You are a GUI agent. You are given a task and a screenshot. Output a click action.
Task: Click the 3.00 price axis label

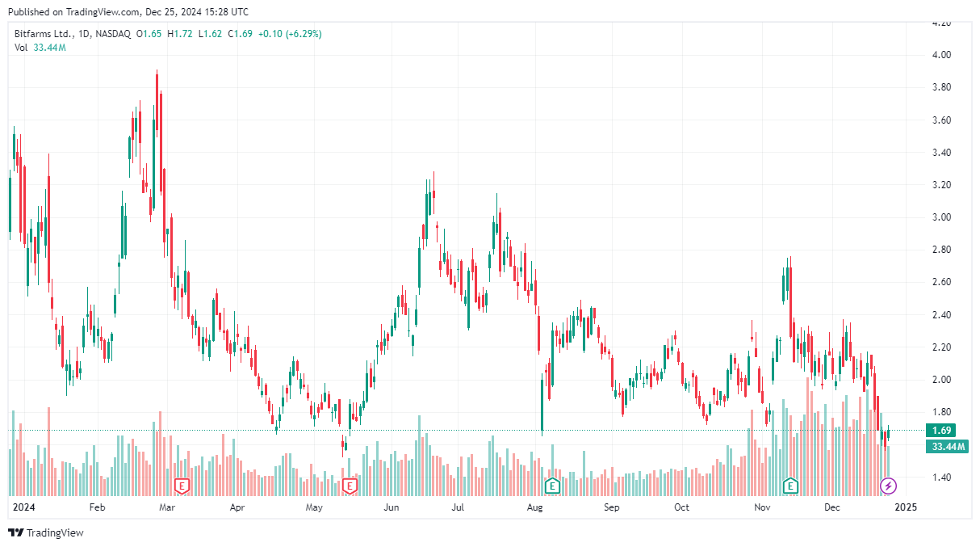tap(942, 217)
